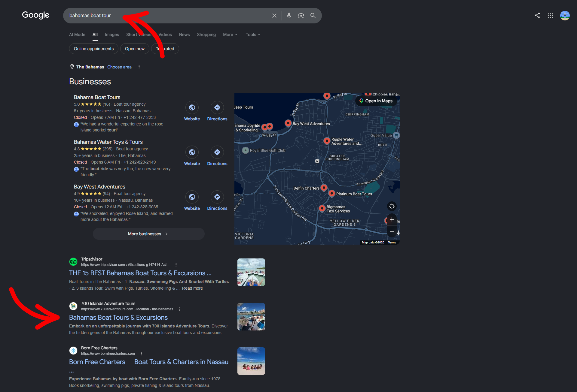Start voice search with the microphone icon
The width and height of the screenshot is (577, 392).
tap(289, 16)
